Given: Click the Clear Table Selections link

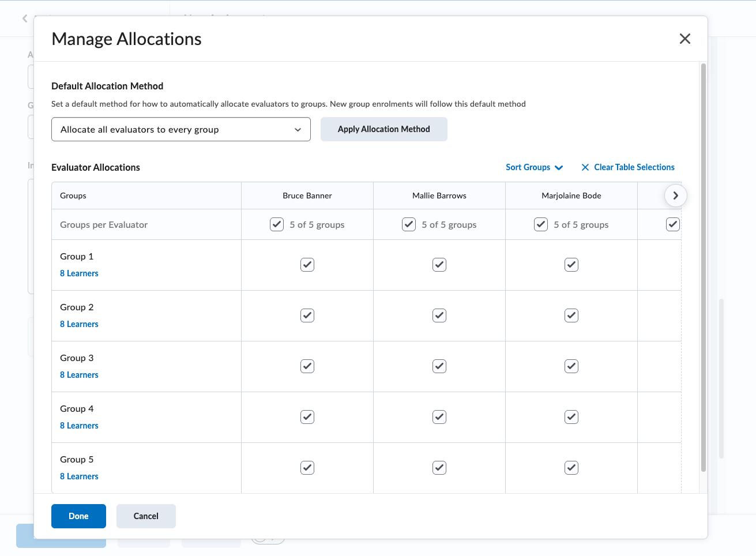Looking at the screenshot, I should [634, 167].
